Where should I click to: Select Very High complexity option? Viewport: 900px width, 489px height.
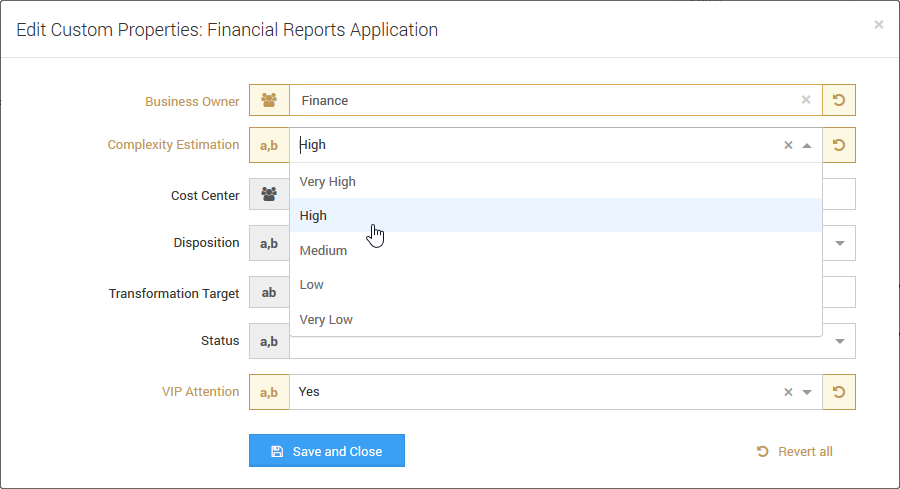pyautogui.click(x=556, y=181)
